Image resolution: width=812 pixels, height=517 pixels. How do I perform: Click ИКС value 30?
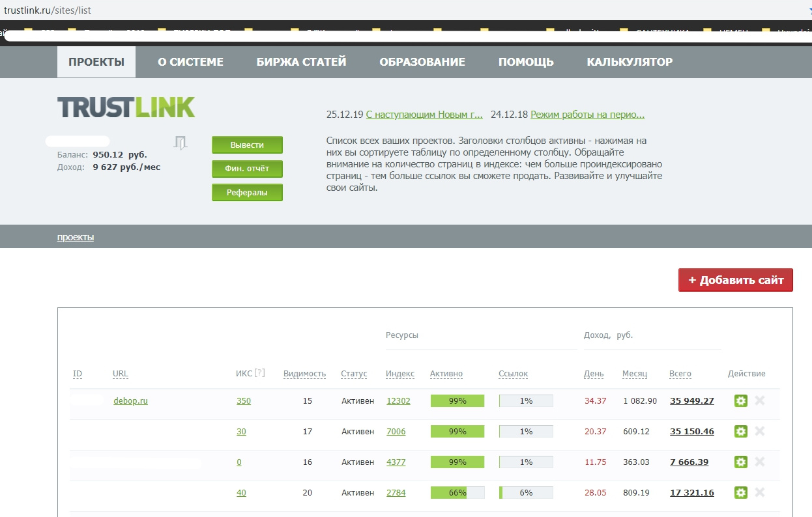241,432
